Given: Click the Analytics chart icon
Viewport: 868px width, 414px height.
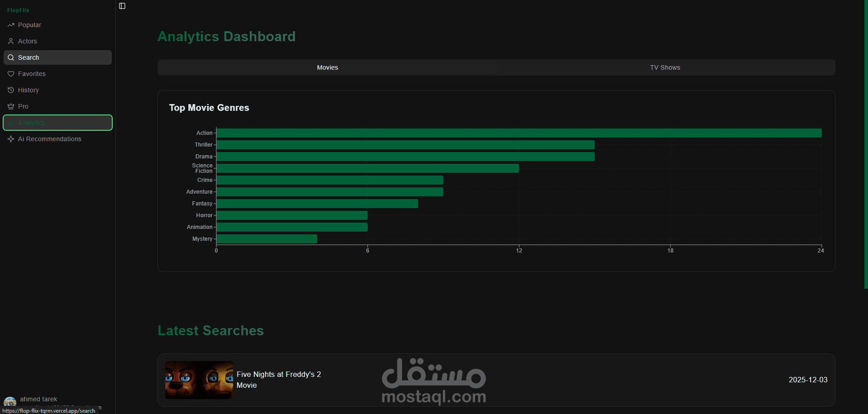Looking at the screenshot, I should click(x=11, y=123).
